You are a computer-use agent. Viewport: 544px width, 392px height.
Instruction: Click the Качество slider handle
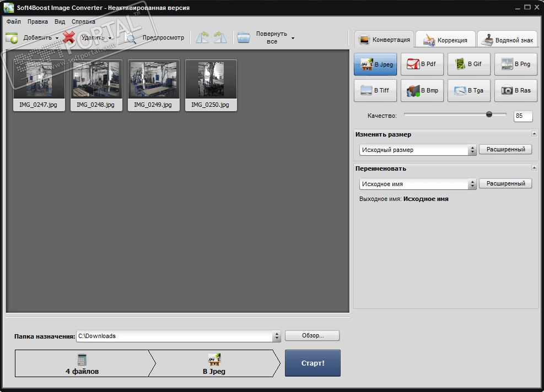pyautogui.click(x=489, y=114)
